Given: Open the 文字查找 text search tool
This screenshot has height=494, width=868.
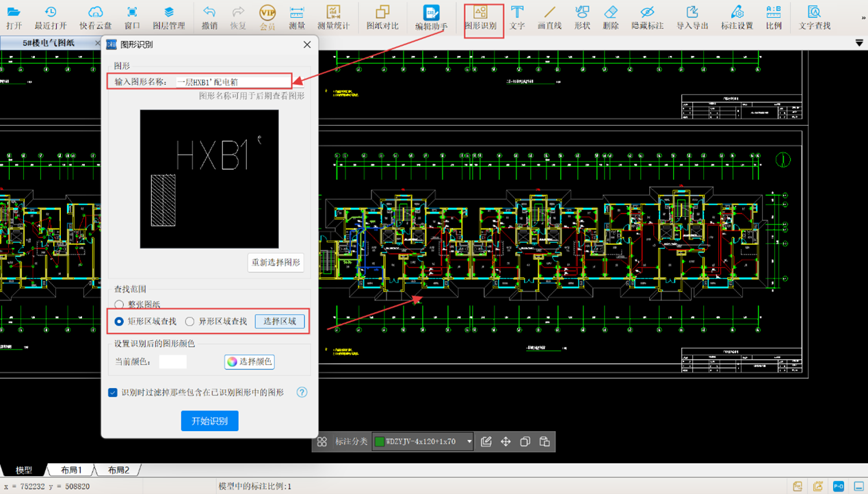Looking at the screenshot, I should click(x=814, y=18).
